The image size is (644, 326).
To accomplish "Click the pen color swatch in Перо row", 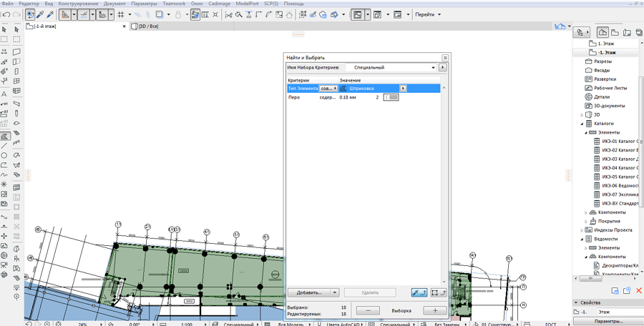I will 391,98.
